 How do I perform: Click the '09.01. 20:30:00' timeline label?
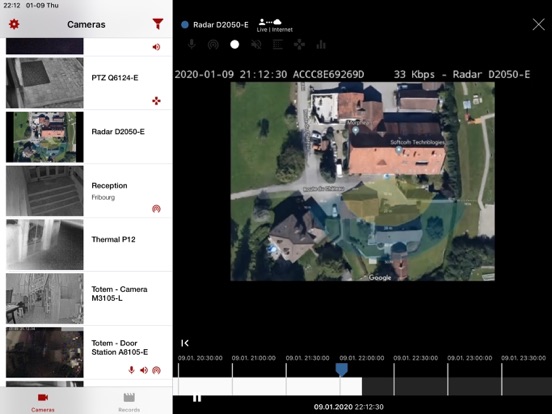[200, 358]
